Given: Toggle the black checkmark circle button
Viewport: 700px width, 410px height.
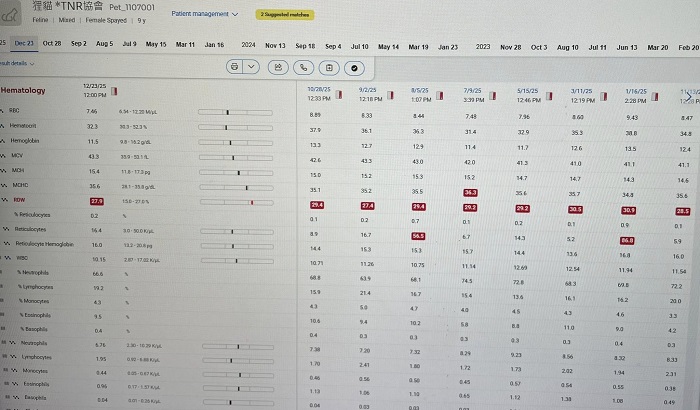Looking at the screenshot, I should (x=355, y=66).
